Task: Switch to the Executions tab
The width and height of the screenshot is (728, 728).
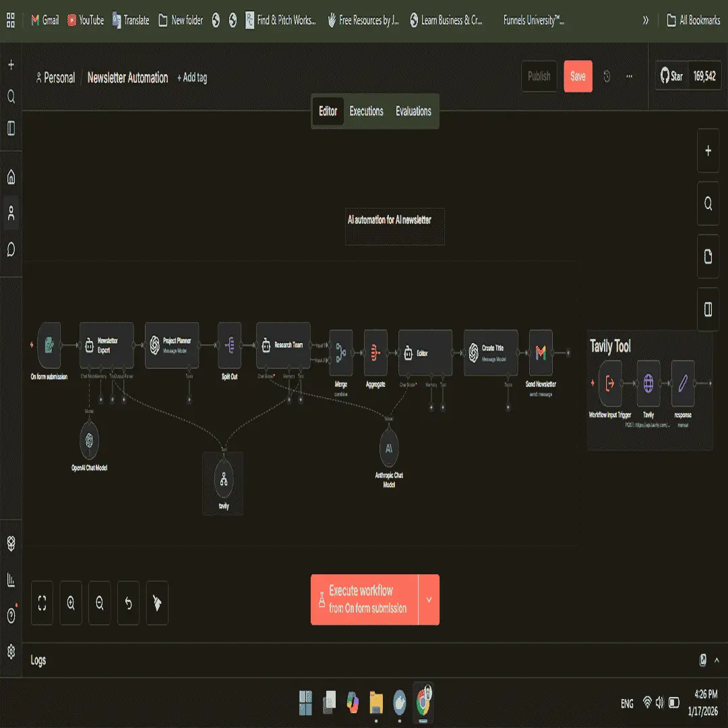Action: pyautogui.click(x=366, y=111)
